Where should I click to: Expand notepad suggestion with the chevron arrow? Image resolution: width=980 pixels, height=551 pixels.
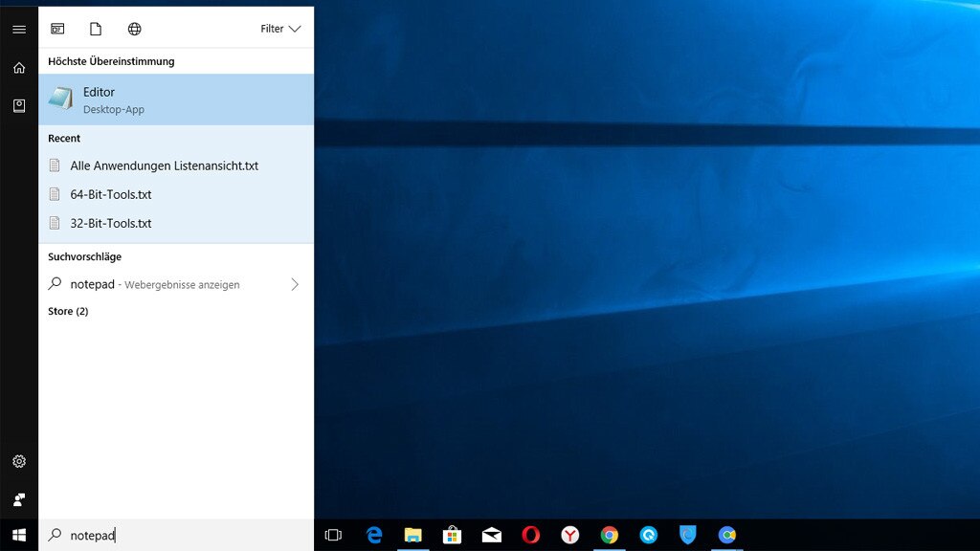click(295, 284)
